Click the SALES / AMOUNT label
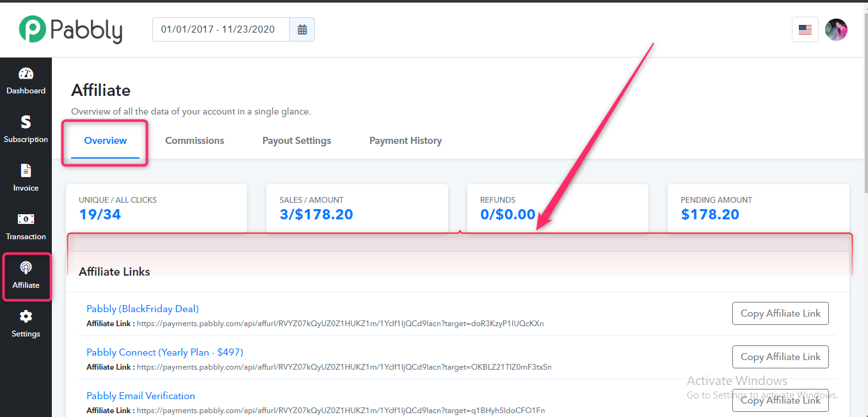The width and height of the screenshot is (868, 417). 311,200
